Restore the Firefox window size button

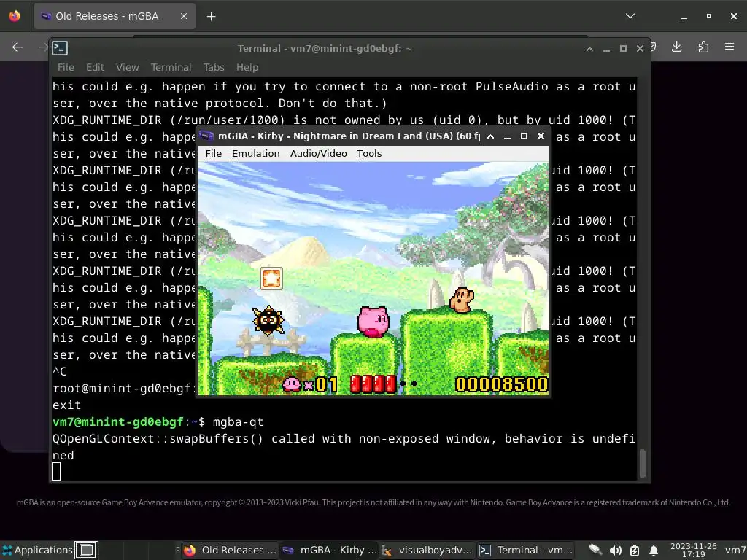[709, 16]
